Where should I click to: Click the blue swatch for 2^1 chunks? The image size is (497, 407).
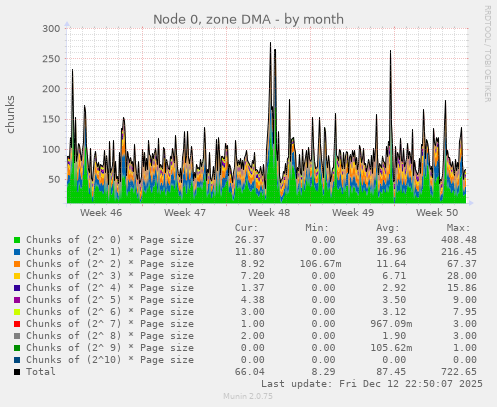pos(17,252)
